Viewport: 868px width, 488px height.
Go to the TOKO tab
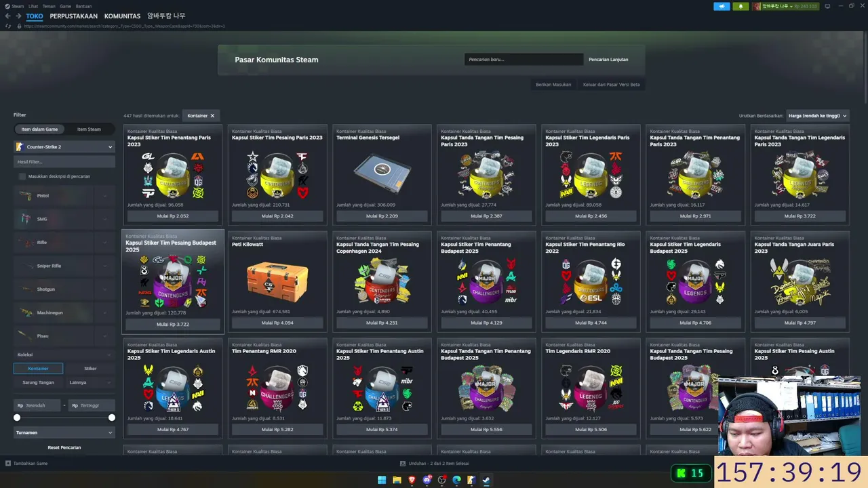click(x=35, y=16)
